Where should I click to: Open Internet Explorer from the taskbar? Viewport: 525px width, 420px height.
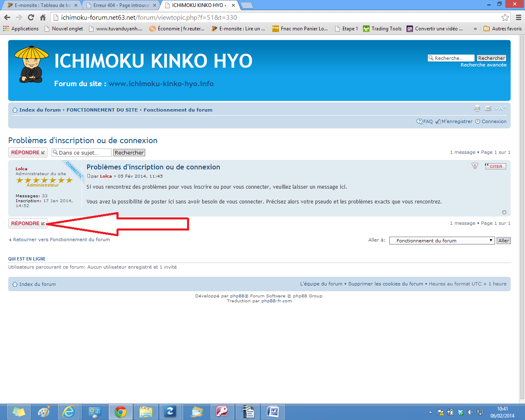click(68, 411)
